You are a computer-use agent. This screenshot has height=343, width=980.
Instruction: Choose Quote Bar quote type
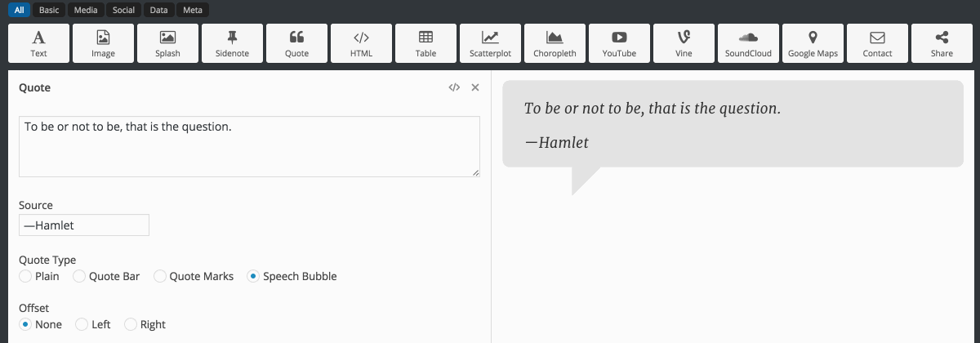(x=79, y=277)
